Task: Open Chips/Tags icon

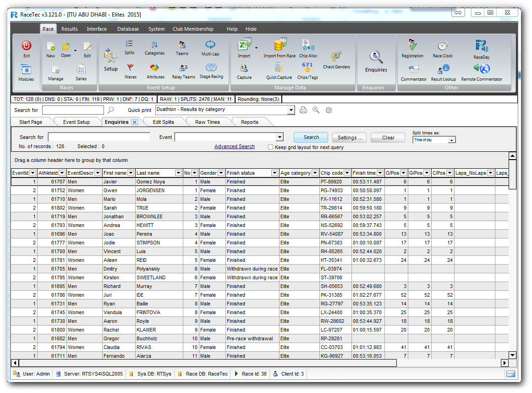Action: [x=307, y=67]
